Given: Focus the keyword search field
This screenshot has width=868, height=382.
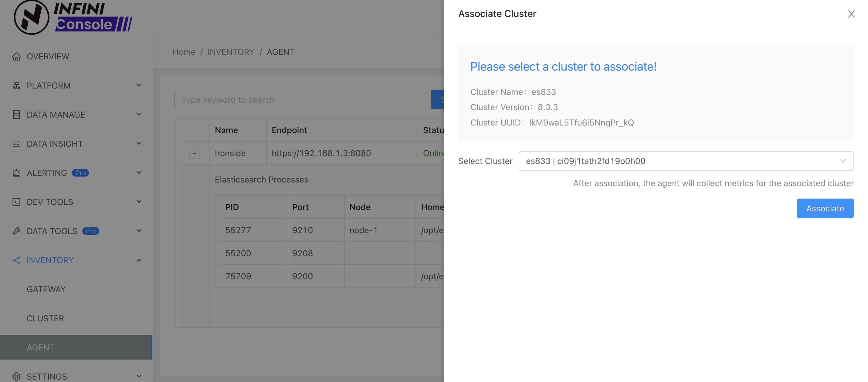Looking at the screenshot, I should point(303,100).
